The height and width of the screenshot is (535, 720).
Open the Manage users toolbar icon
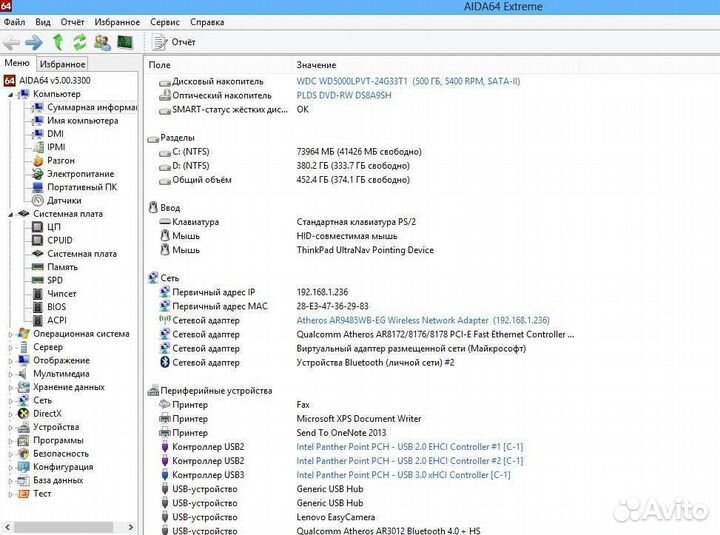(x=102, y=42)
